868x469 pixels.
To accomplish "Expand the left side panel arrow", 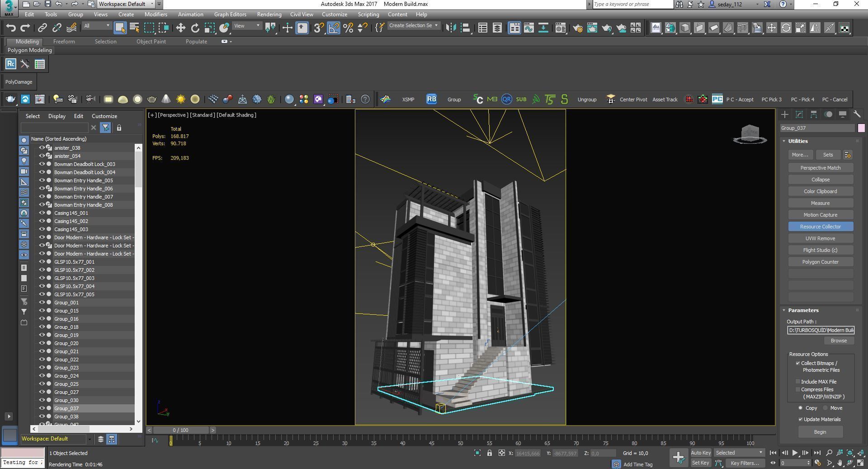I will click(9, 416).
